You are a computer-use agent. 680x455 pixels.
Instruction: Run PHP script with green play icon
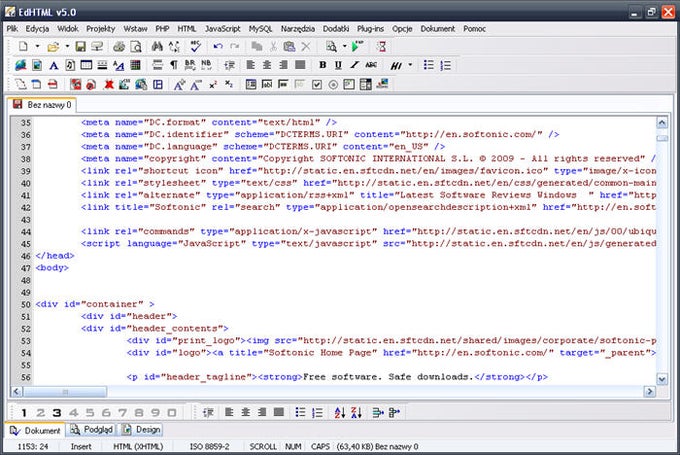357,46
